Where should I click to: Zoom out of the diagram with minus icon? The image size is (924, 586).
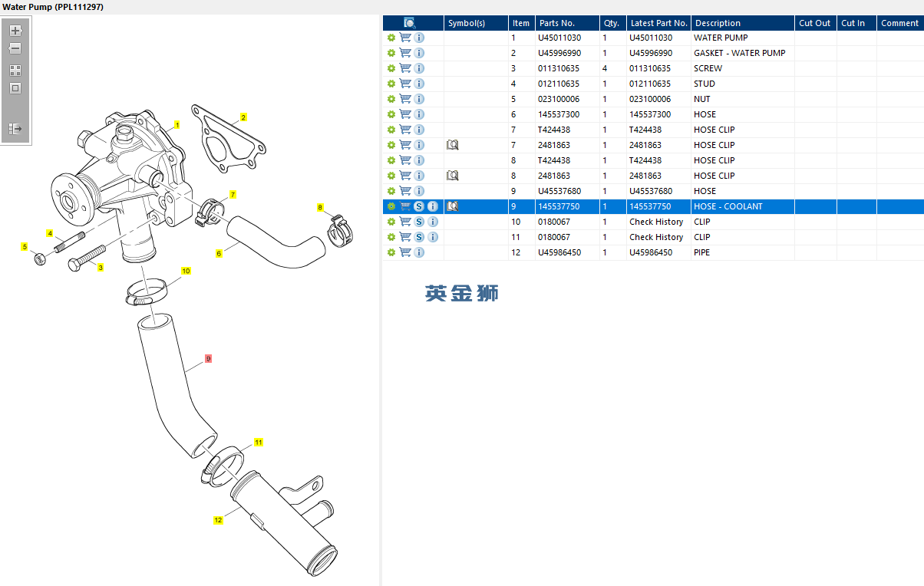tap(15, 48)
